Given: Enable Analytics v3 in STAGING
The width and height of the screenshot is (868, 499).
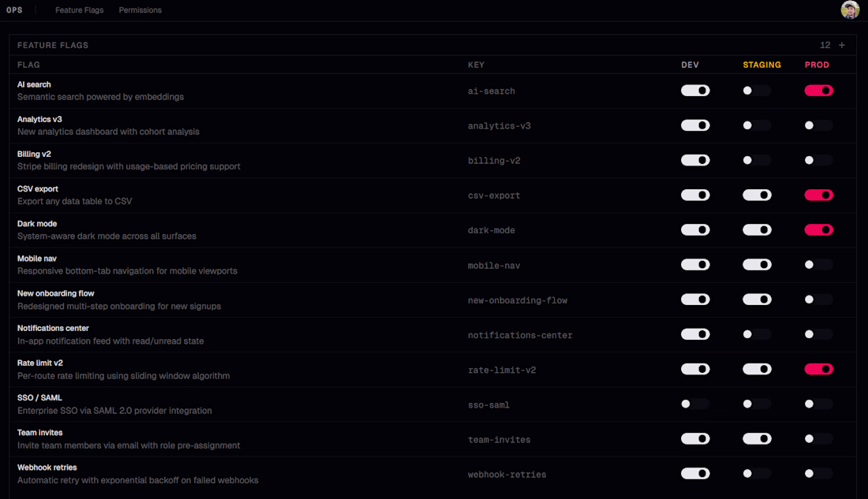Looking at the screenshot, I should click(x=757, y=125).
